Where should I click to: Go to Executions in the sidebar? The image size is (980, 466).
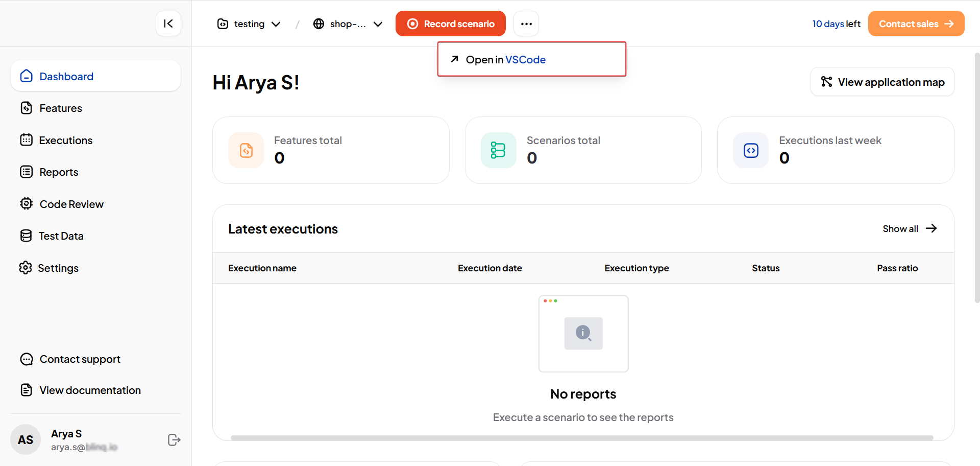click(65, 141)
